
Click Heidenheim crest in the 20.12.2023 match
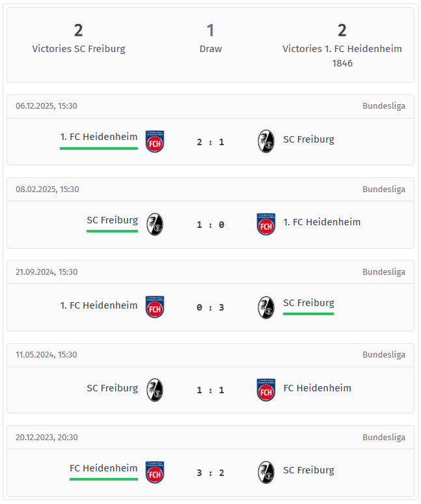tap(155, 472)
